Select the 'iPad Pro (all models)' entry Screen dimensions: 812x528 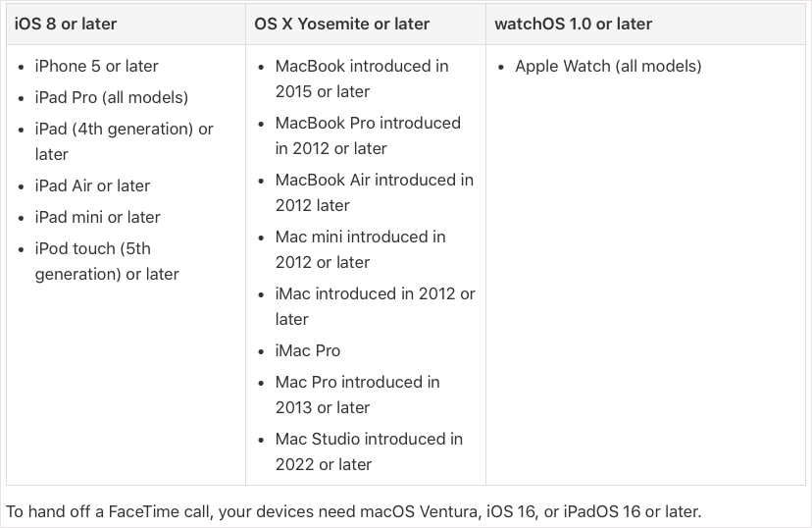pyautogui.click(x=112, y=97)
